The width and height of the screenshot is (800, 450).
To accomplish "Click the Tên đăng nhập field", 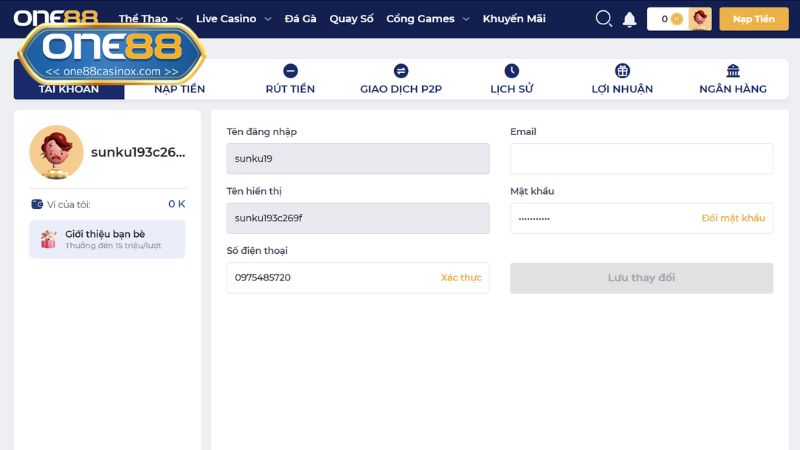I will [x=358, y=159].
